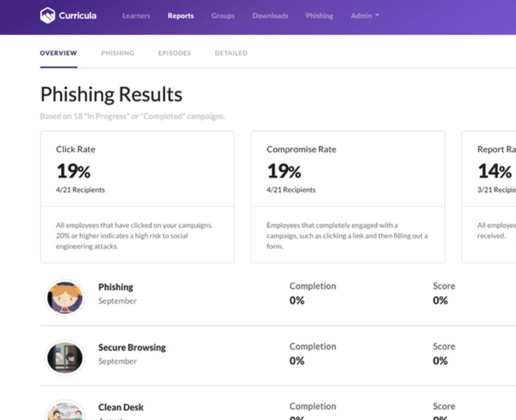Open the Reports menu item

click(180, 16)
